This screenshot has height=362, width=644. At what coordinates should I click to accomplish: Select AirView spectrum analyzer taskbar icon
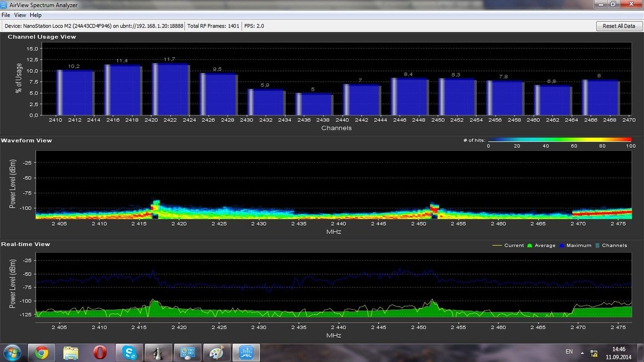[246, 353]
